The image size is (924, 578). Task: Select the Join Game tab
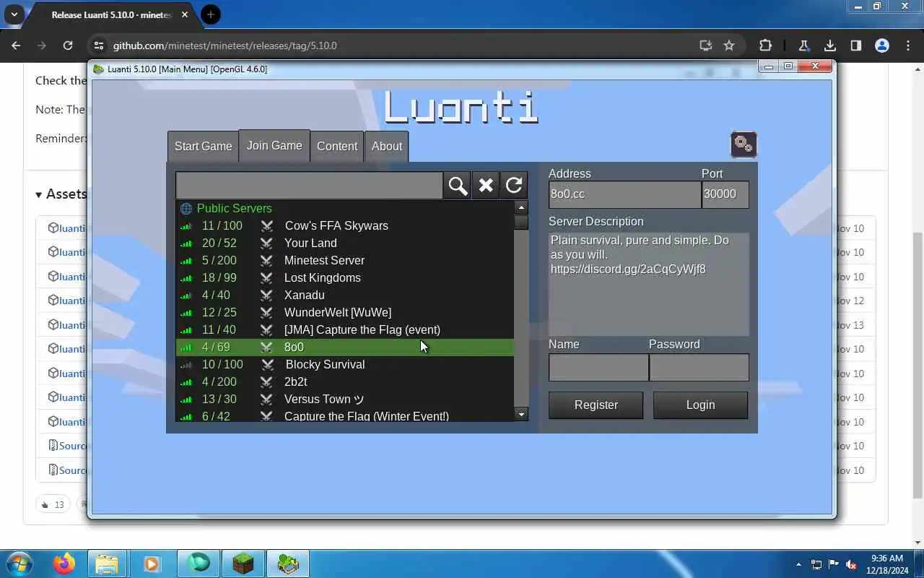(274, 145)
